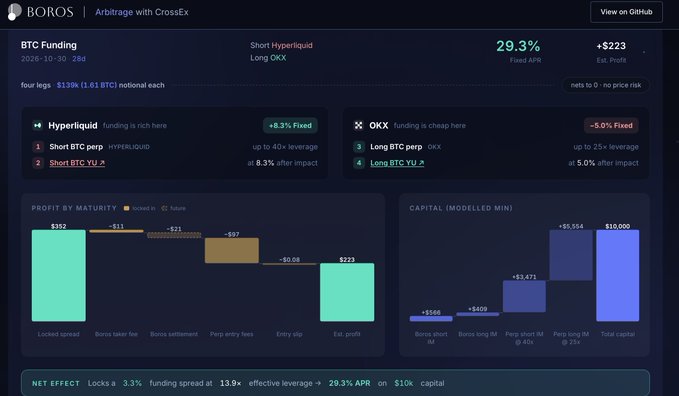Screen dimensions: 679x396
Task: Click the Arbitrage with CrossEx header link
Action: pos(142,12)
